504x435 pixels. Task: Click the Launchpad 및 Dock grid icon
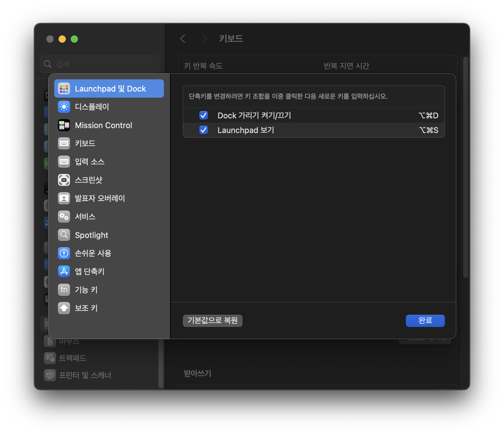(x=64, y=88)
